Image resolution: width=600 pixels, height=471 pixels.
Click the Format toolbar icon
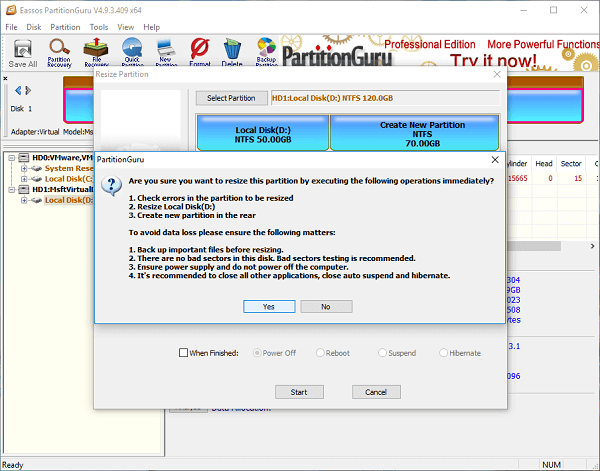click(x=200, y=52)
